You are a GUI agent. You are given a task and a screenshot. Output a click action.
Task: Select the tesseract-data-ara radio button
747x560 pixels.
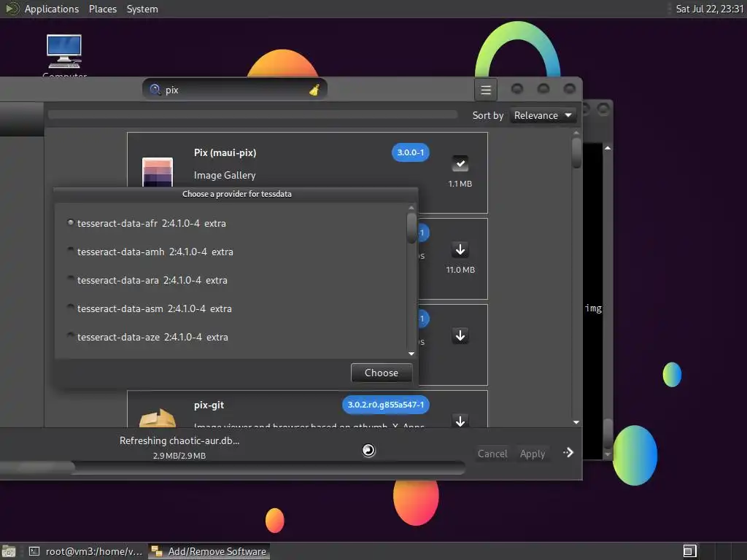(71, 279)
